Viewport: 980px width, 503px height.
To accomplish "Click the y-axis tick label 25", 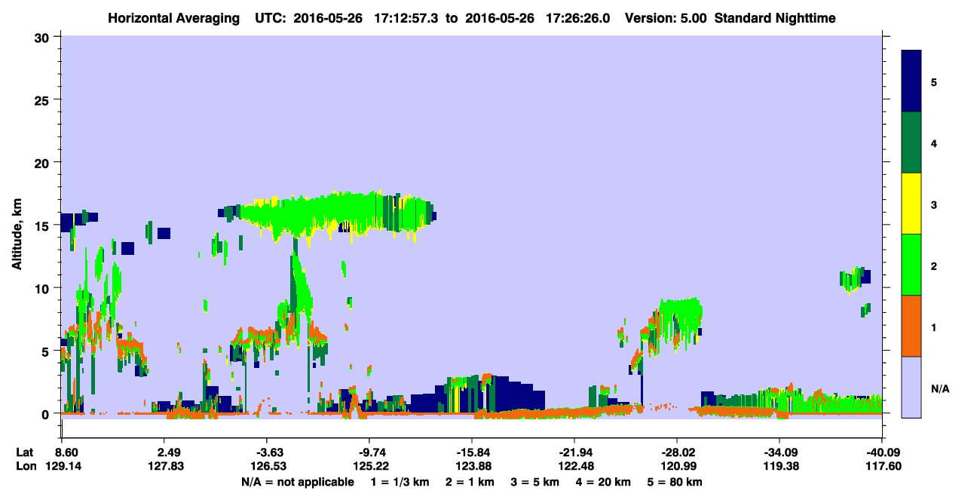I will click(43, 100).
